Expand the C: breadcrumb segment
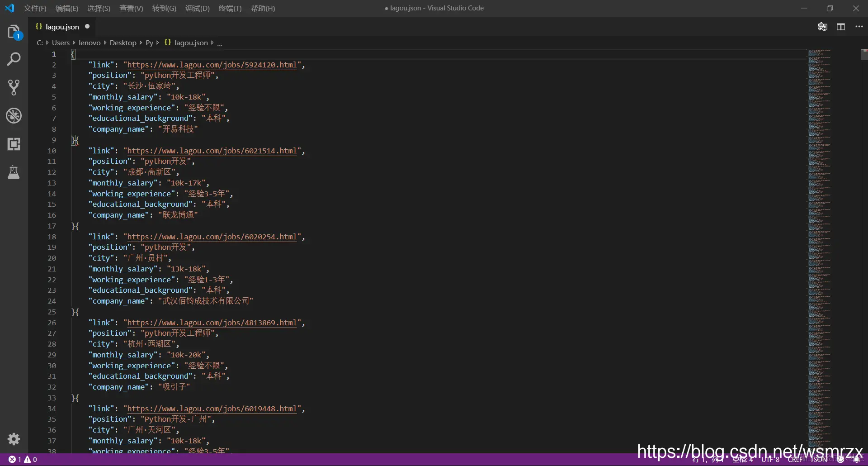This screenshot has height=466, width=868. pyautogui.click(x=40, y=43)
